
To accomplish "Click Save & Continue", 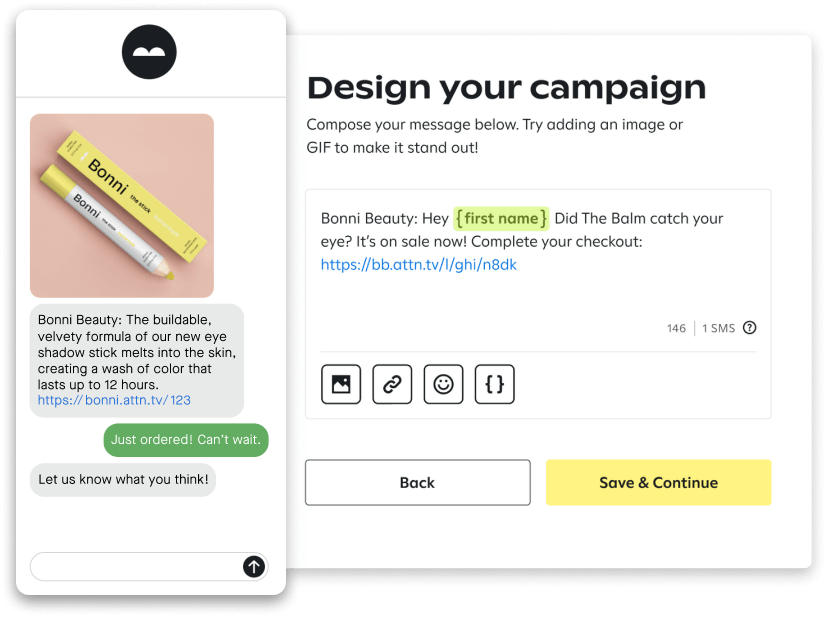I will coord(658,482).
